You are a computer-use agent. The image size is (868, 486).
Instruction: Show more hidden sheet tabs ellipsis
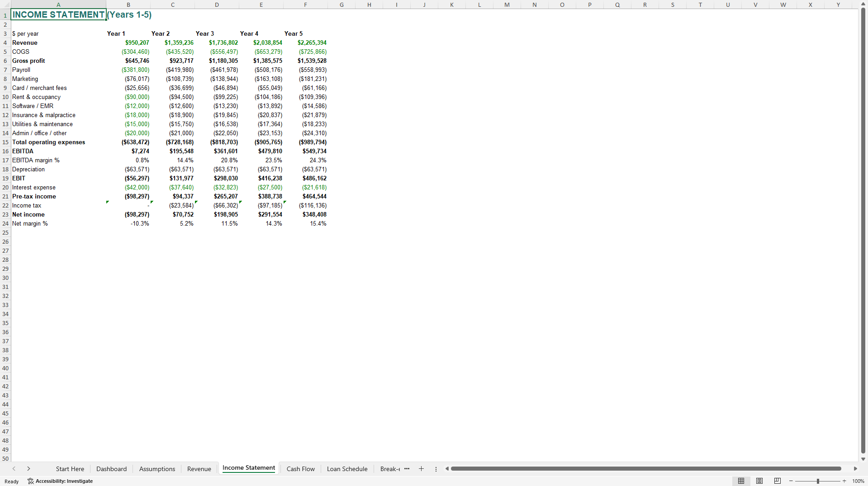(x=407, y=469)
